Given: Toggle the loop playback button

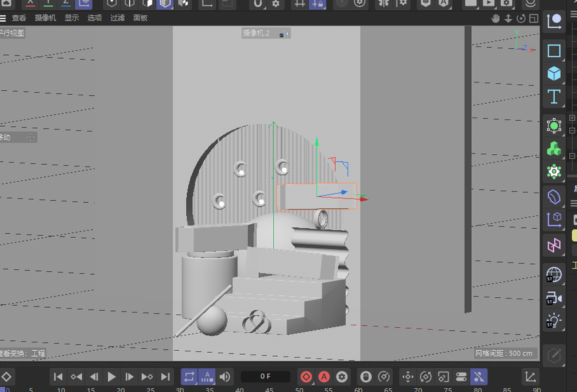Looking at the screenshot, I should pyautogui.click(x=189, y=377).
